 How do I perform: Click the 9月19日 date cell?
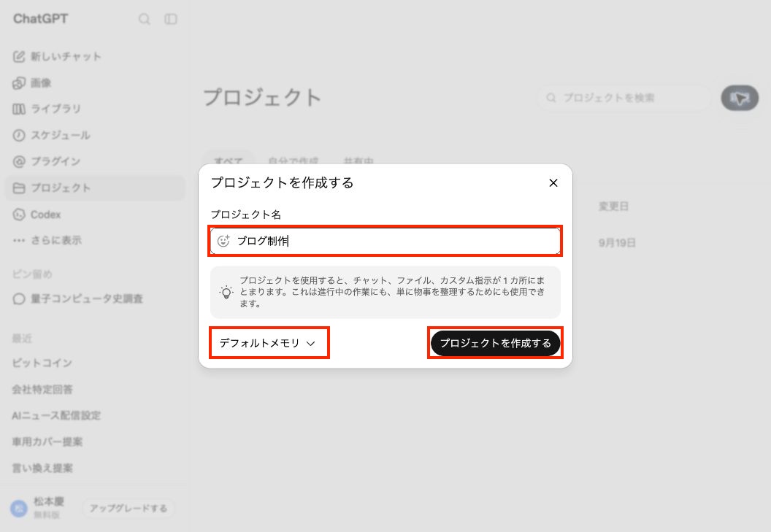(x=617, y=243)
